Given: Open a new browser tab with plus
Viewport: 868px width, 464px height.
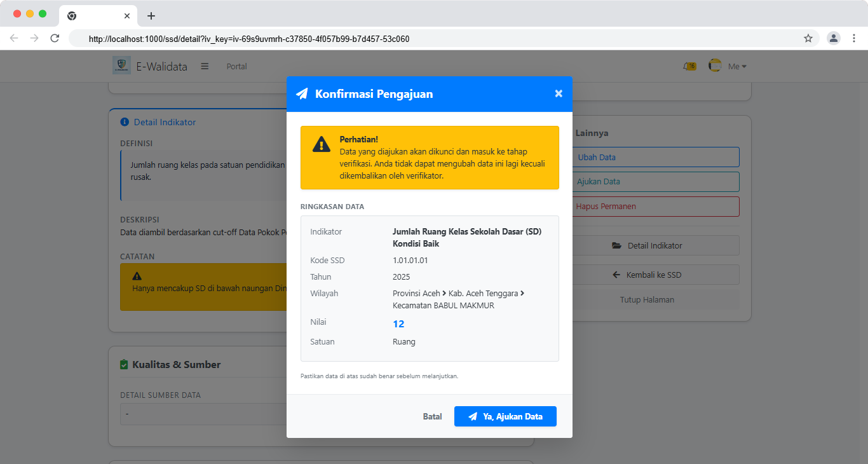Looking at the screenshot, I should [x=151, y=16].
